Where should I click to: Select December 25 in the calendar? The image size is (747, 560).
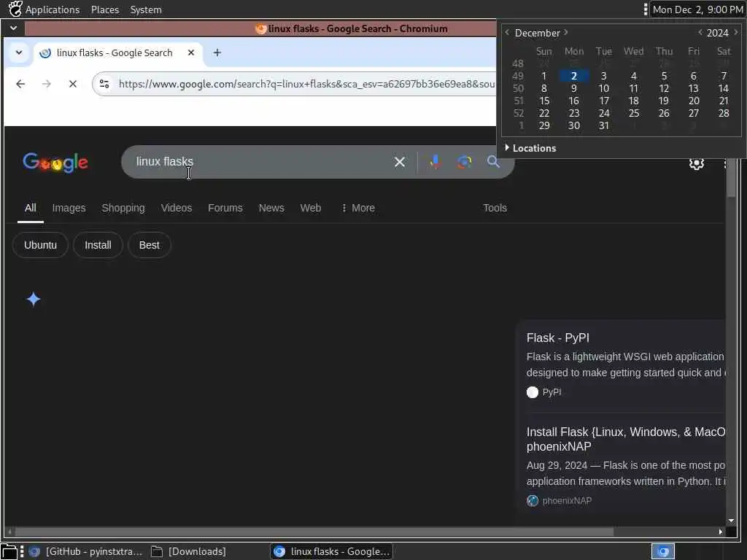[x=634, y=113]
